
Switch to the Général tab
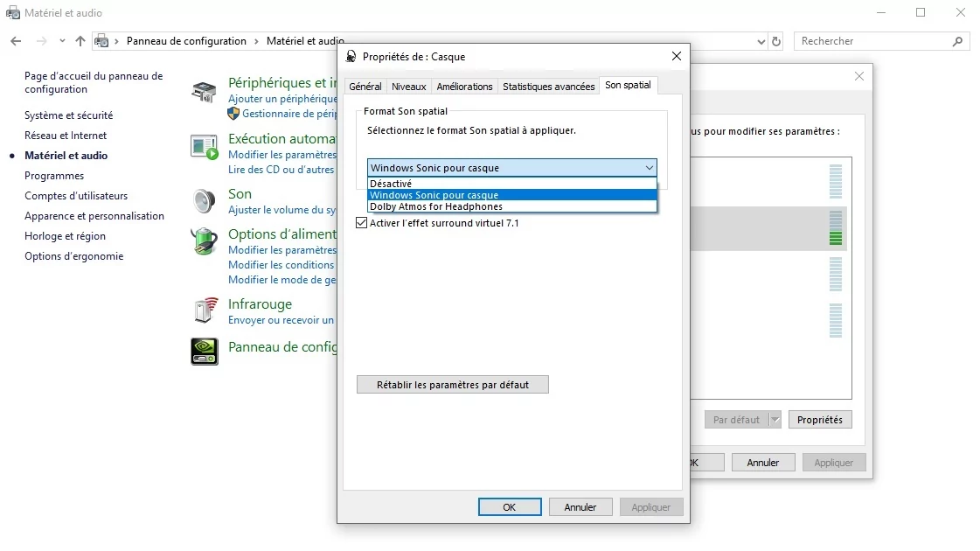click(x=365, y=87)
